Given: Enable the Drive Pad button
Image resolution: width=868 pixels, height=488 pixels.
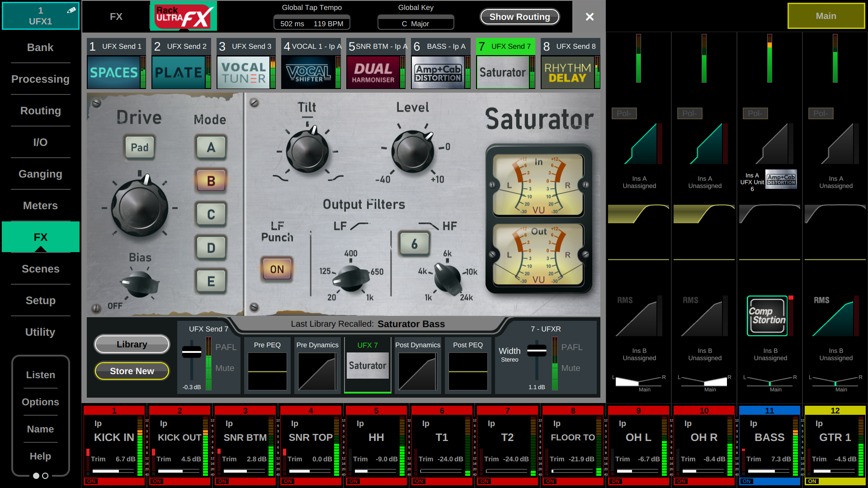Looking at the screenshot, I should click(139, 147).
